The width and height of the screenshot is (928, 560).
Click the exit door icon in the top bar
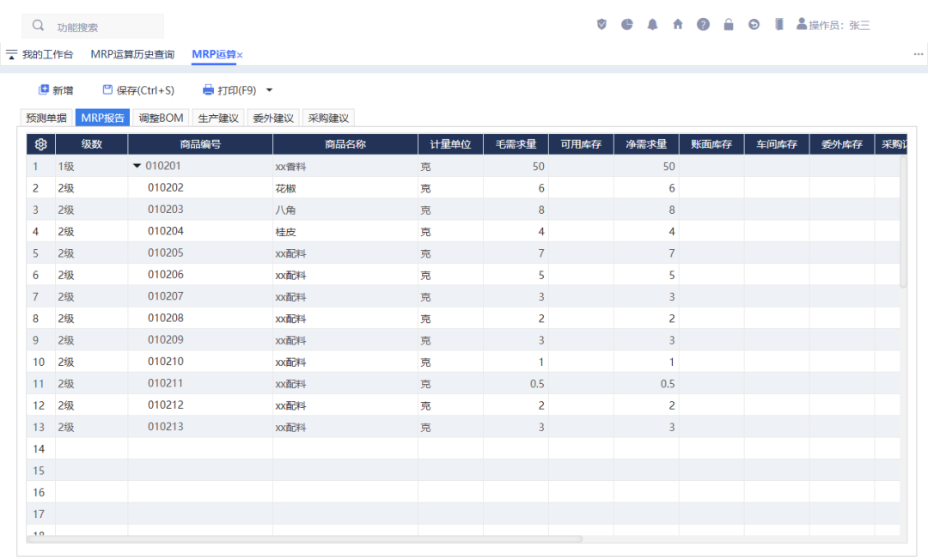778,24
